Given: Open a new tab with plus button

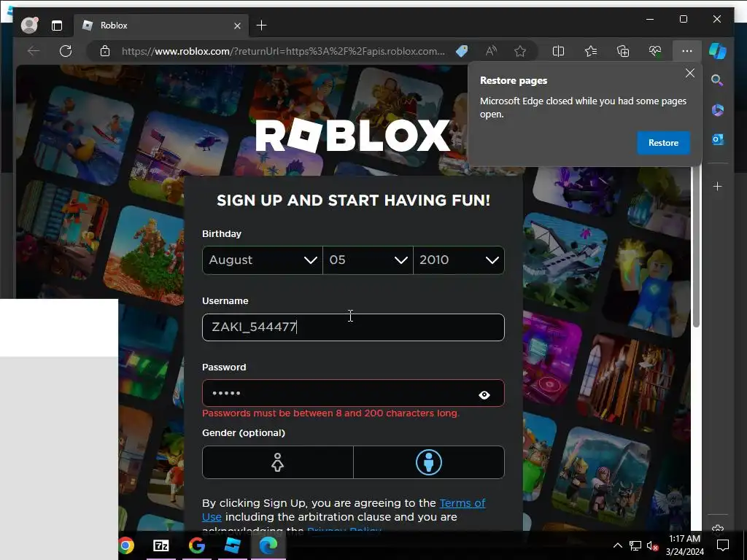Looking at the screenshot, I should [262, 26].
